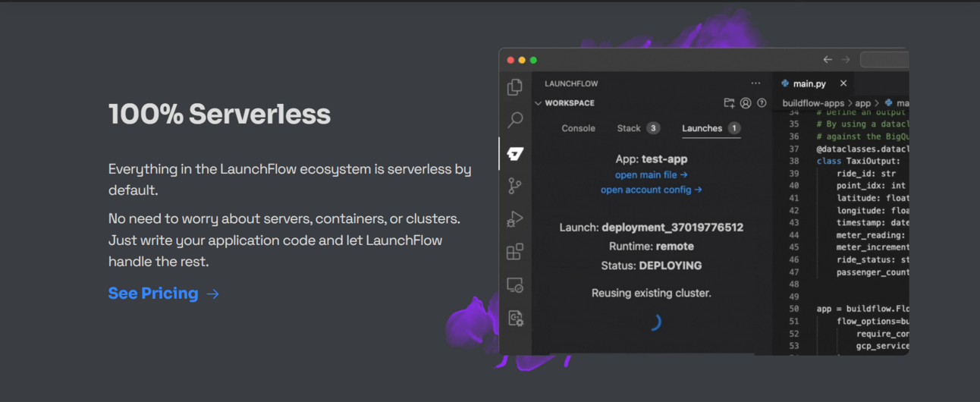Click the help question mark icon
Screen dimensions: 980x402
[762, 103]
